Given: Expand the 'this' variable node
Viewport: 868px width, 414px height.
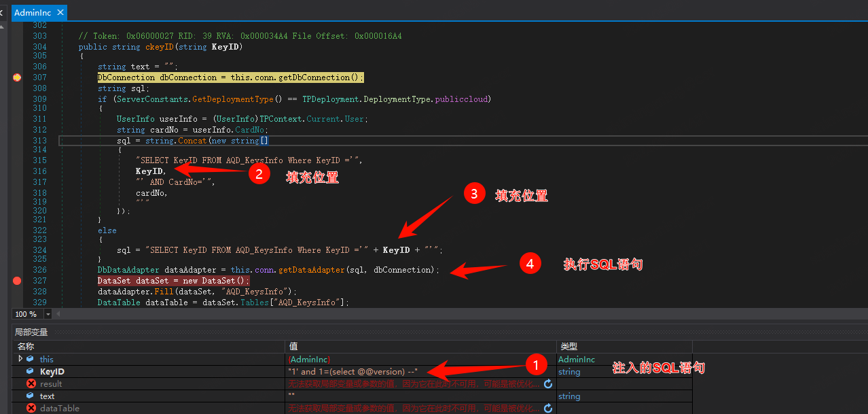Looking at the screenshot, I should click(x=20, y=359).
